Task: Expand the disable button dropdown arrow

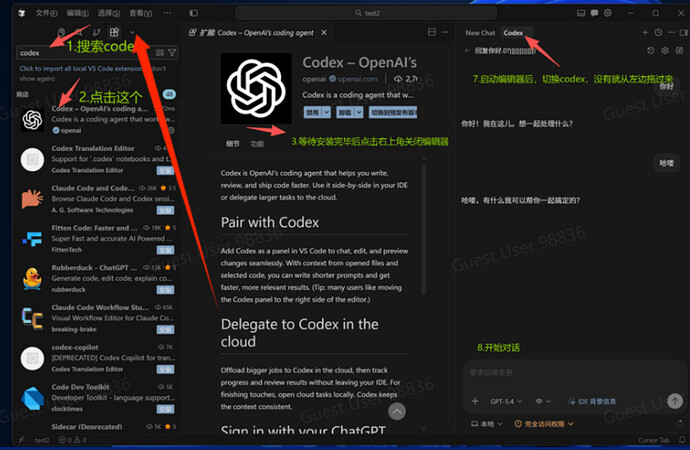Action: (x=327, y=113)
